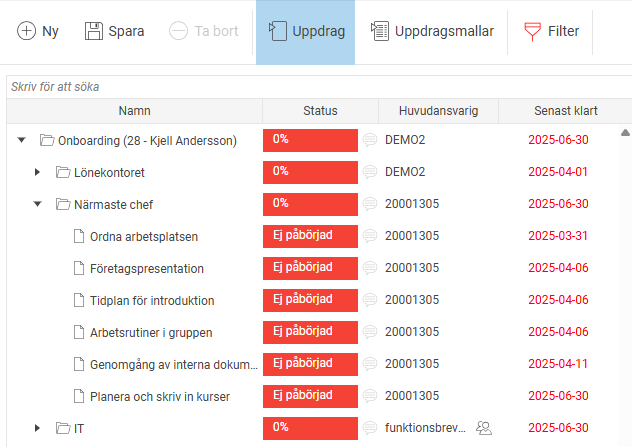Sort by the Status column header
632x447 pixels.
pyautogui.click(x=320, y=111)
